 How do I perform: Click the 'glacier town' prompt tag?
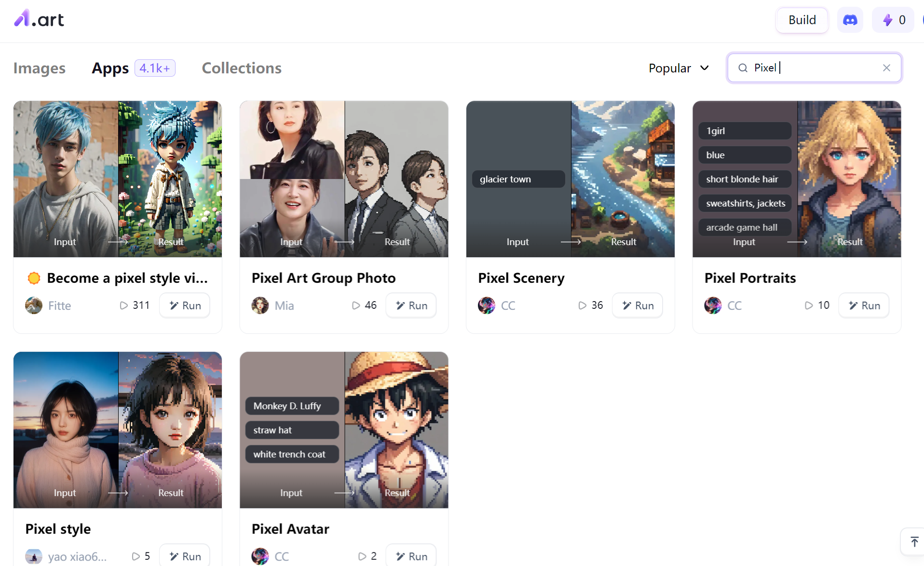pyautogui.click(x=518, y=179)
